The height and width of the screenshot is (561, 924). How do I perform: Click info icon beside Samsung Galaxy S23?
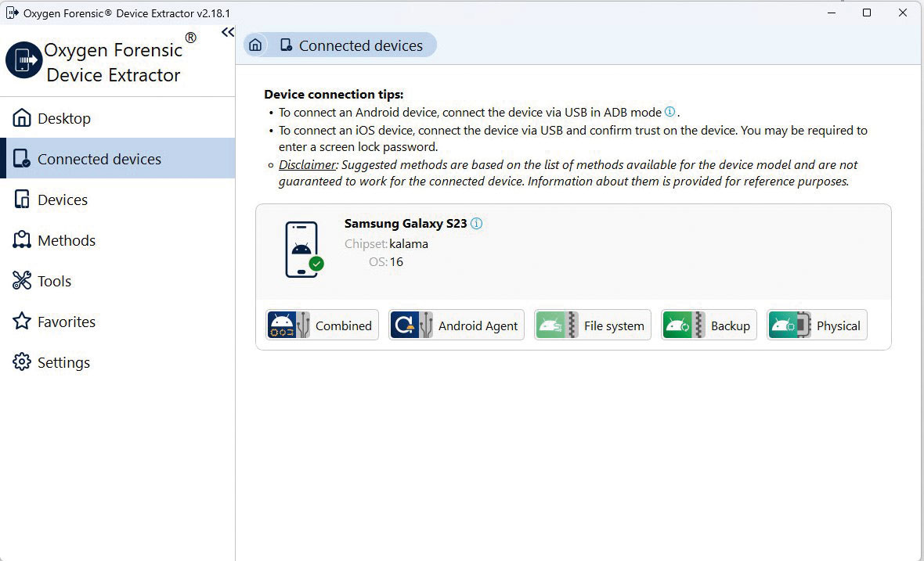[x=476, y=224]
